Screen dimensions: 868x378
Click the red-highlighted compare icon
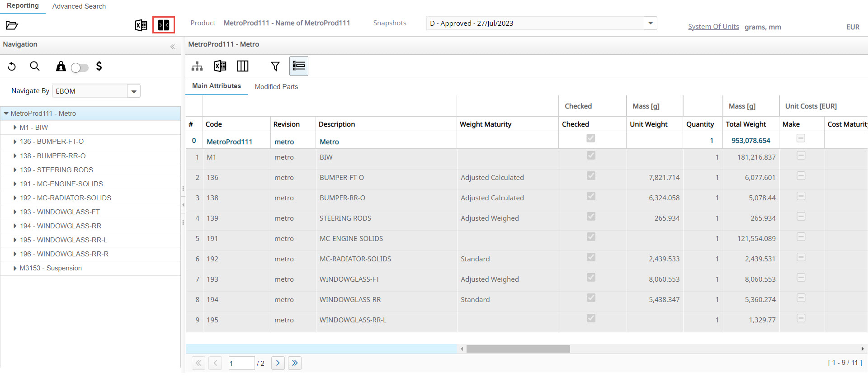(x=163, y=25)
